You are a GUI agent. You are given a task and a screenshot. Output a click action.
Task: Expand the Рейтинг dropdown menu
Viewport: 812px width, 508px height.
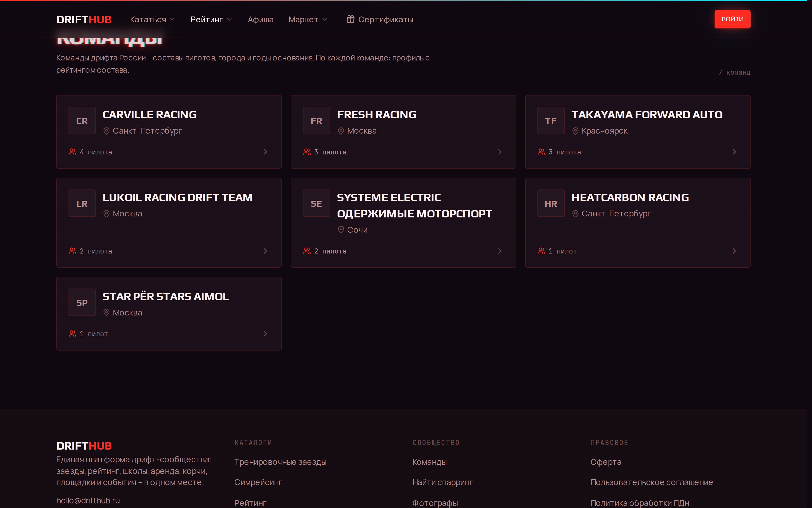point(211,20)
